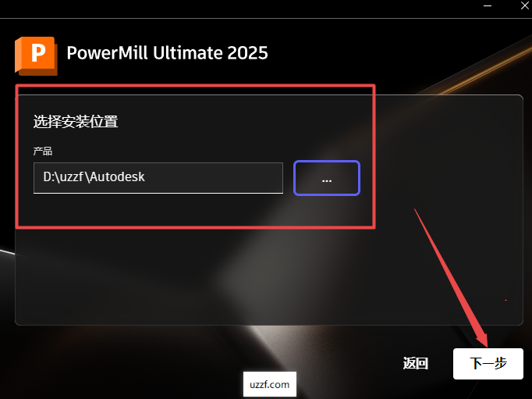Image resolution: width=532 pixels, height=399 pixels.
Task: Click the three dots inside the browse button
Action: [x=327, y=181]
